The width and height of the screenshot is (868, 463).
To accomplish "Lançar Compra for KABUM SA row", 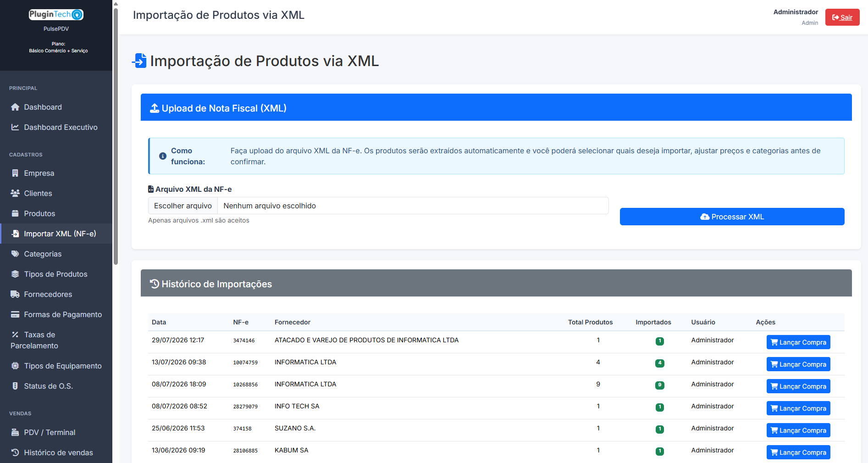I will [x=798, y=452].
